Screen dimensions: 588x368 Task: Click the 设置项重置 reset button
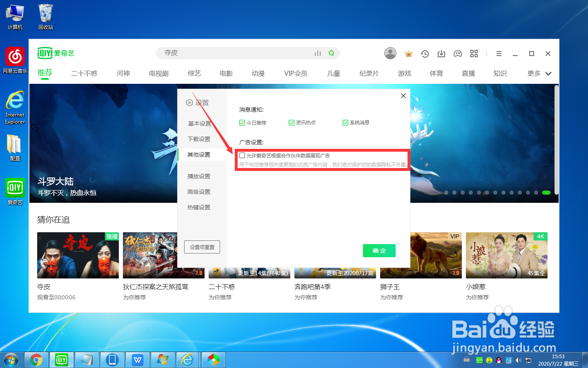[202, 247]
